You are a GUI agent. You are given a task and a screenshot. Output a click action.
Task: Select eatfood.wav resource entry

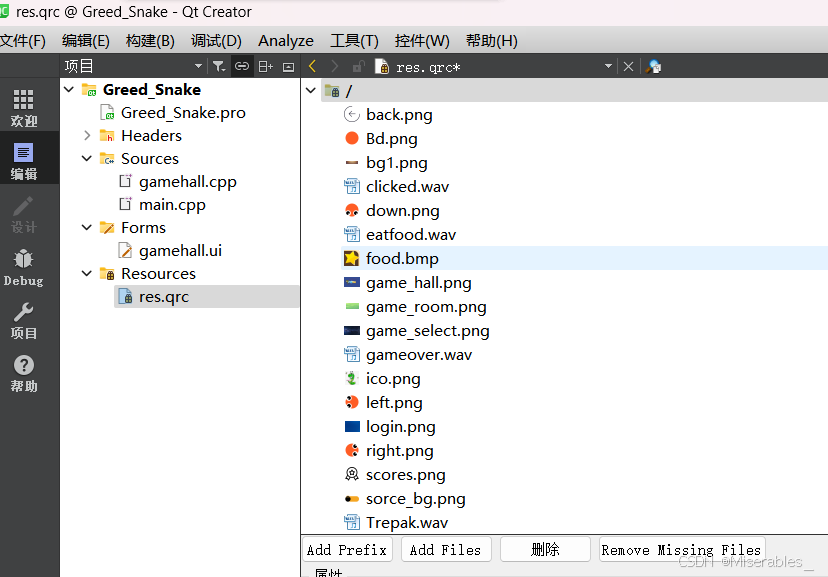click(x=411, y=234)
